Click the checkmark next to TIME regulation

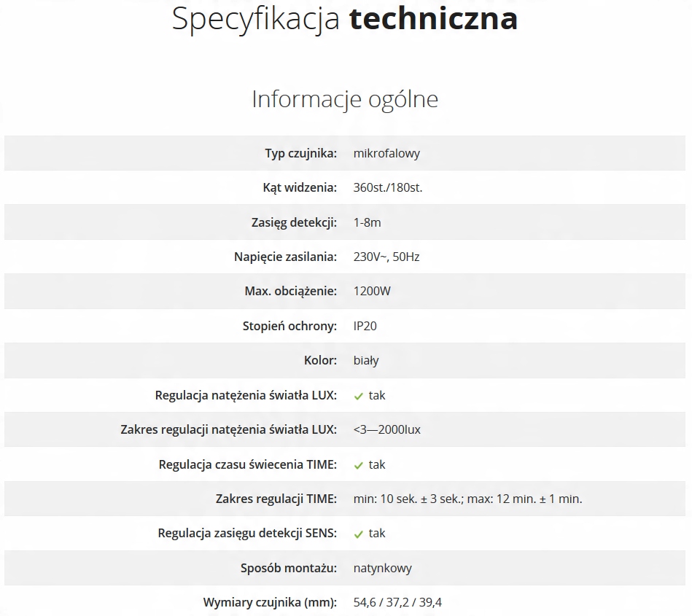[358, 465]
